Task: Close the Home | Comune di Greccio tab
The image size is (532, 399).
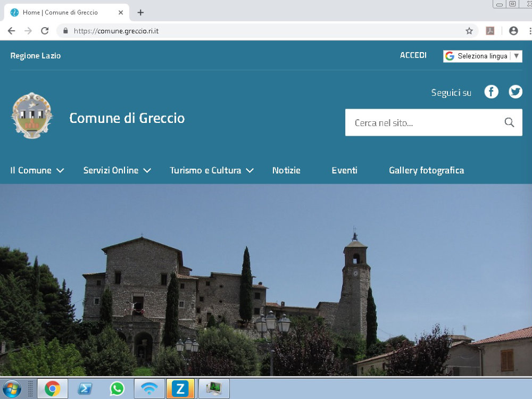Action: pyautogui.click(x=120, y=13)
